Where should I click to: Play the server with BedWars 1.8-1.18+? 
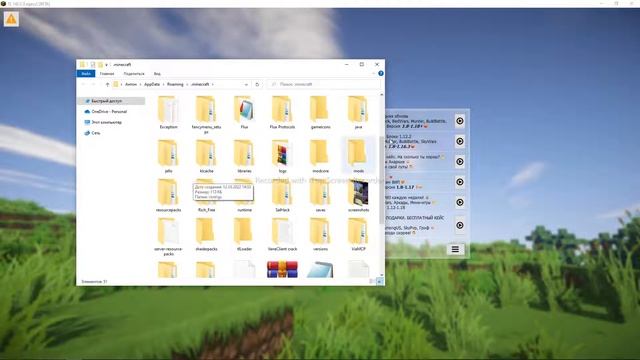tap(460, 121)
